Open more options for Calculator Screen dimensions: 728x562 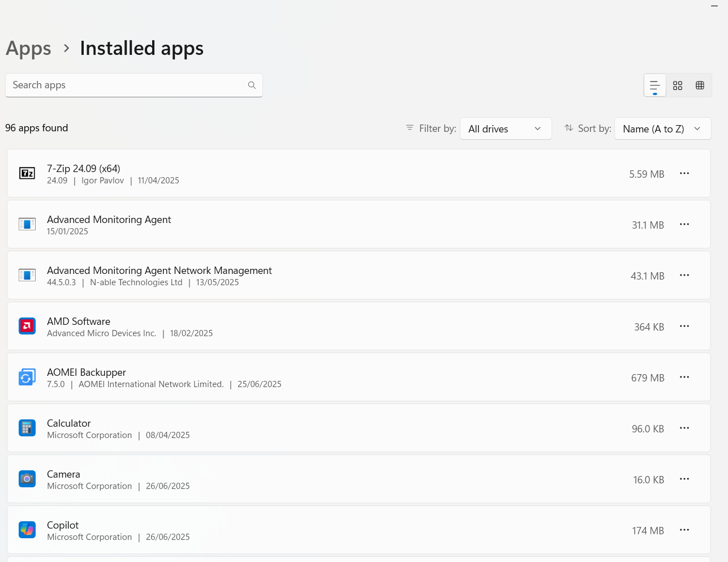point(684,428)
